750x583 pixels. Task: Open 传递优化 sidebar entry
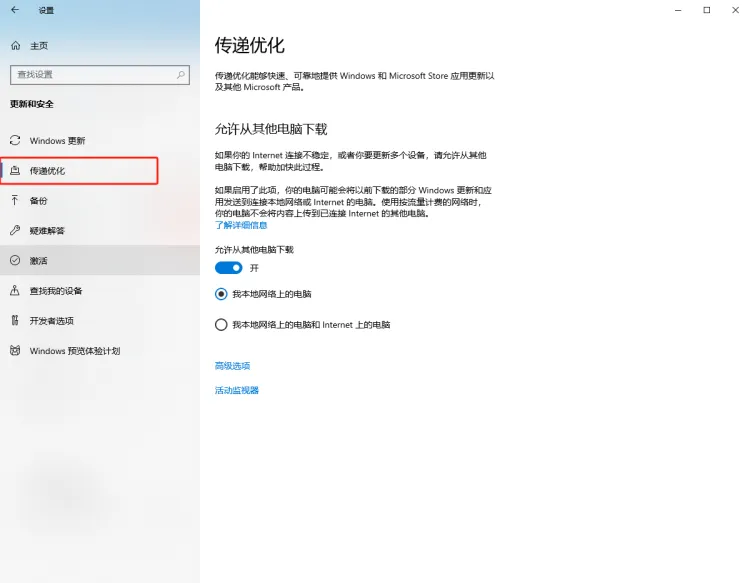(x=100, y=171)
